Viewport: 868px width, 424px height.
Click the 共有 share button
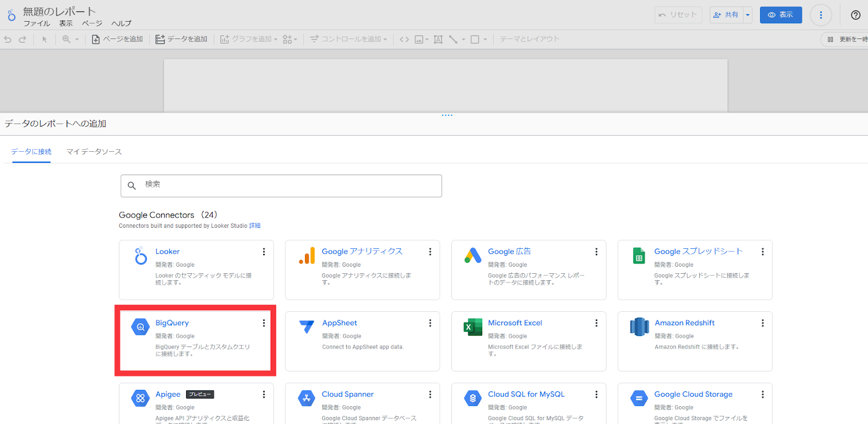[x=726, y=15]
